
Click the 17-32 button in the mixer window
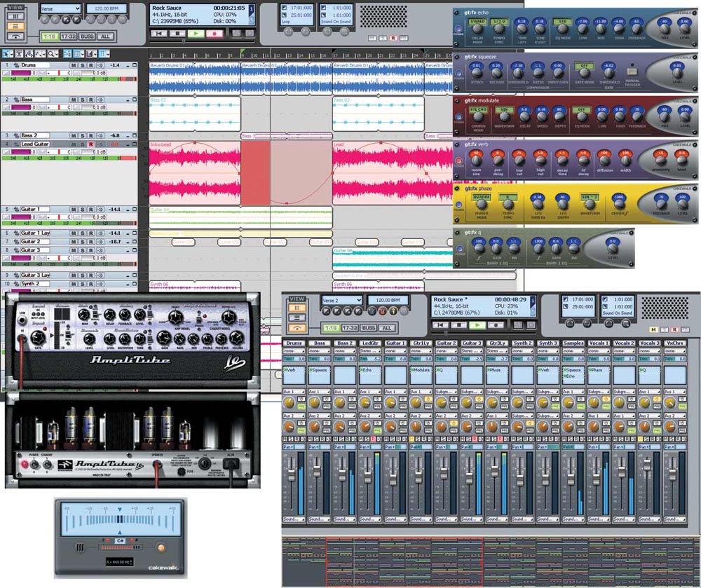tap(350, 328)
